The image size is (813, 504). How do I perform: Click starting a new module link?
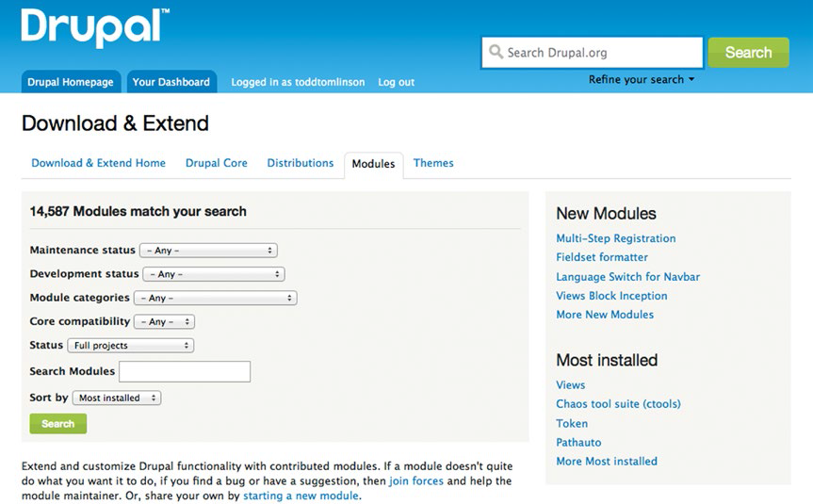pos(301,496)
